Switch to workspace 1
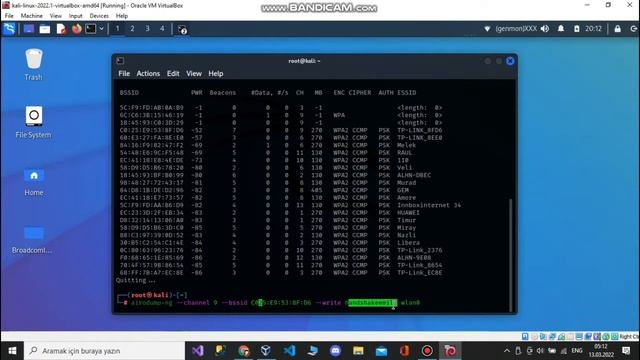This screenshot has height=360, width=640. pyautogui.click(x=118, y=29)
